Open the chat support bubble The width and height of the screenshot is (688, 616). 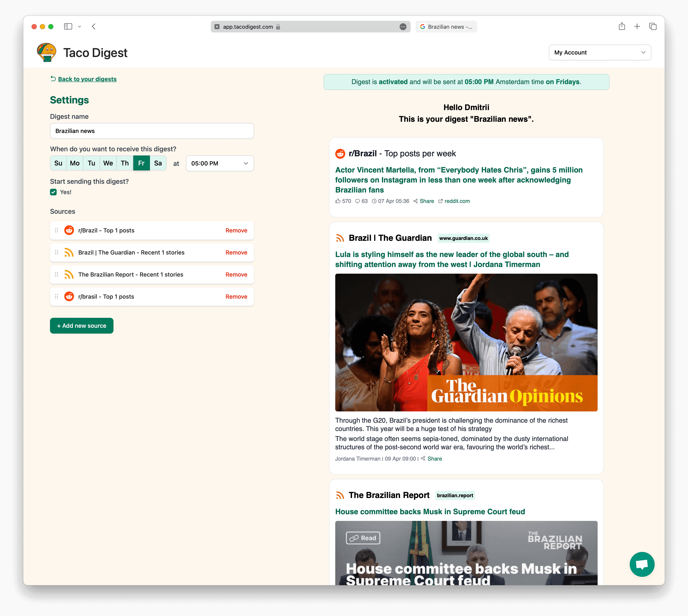(x=642, y=564)
